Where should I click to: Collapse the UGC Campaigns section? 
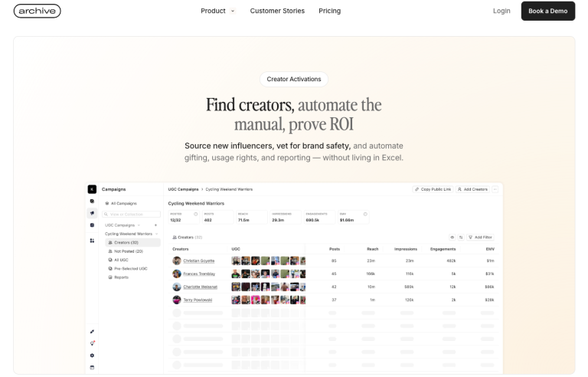[139, 225]
